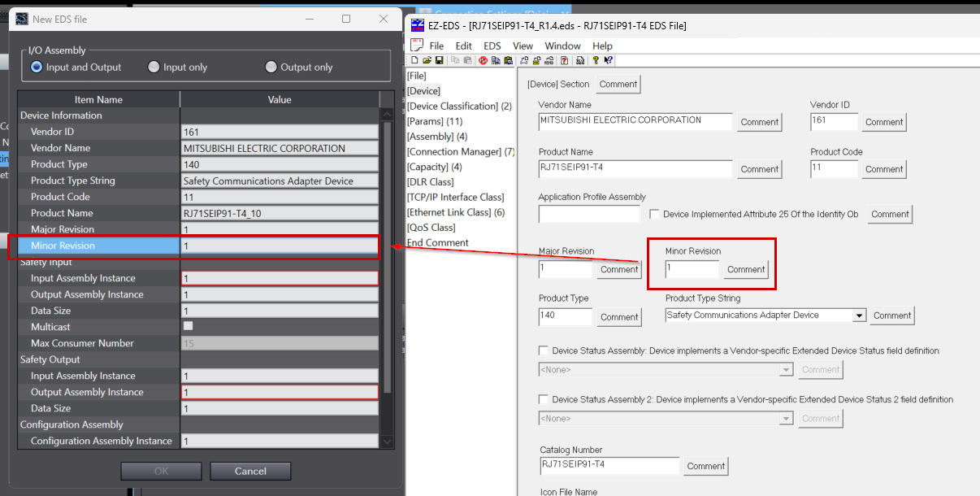Enable the Device Status Assembly checkbox
This screenshot has height=496, width=980.
pos(544,350)
